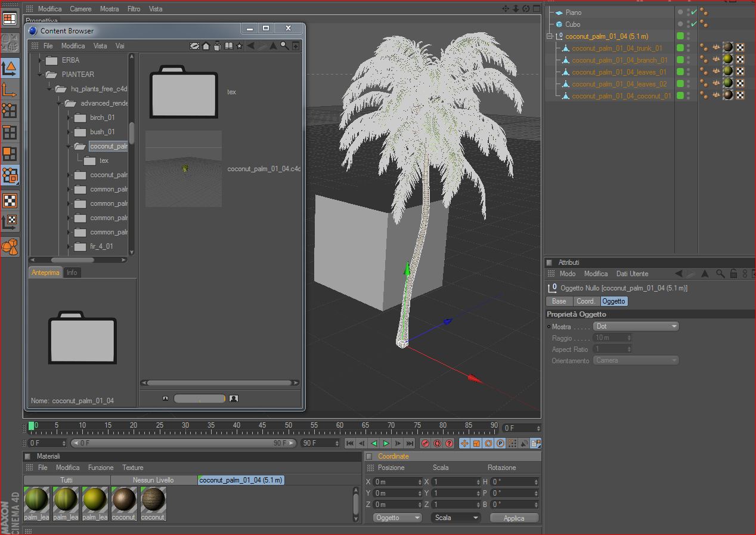Viewport: 756px width, 535px height.
Task: Click the first palm_lea material sphere
Action: click(x=36, y=499)
